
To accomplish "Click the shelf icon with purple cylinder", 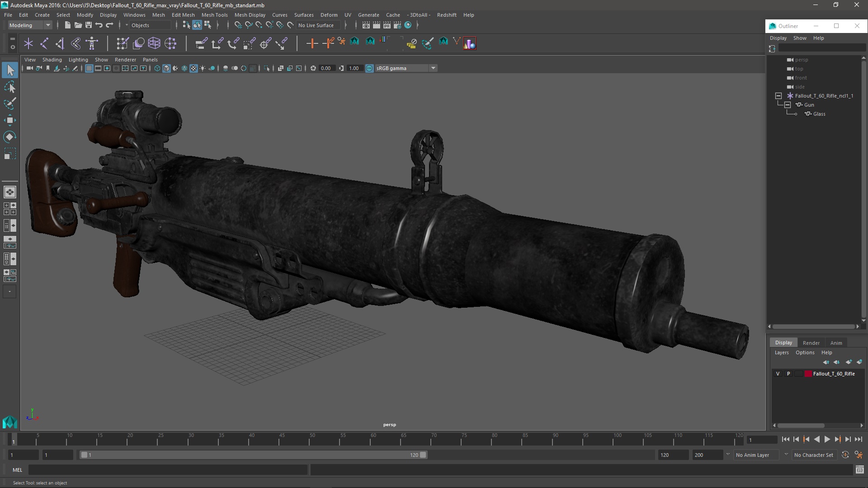I will coord(469,43).
